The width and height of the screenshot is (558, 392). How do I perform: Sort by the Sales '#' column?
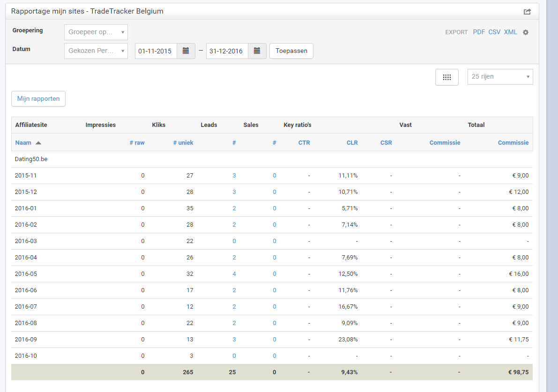pos(275,143)
